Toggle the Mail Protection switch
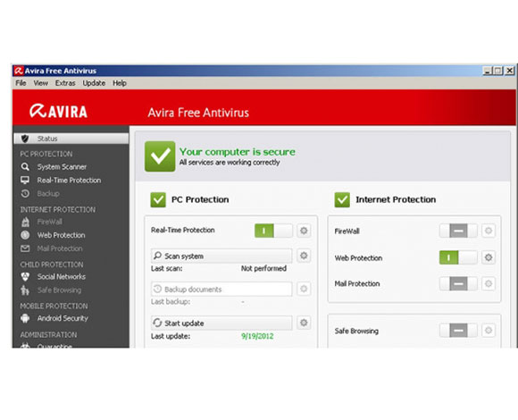Screen dimensions: 518x420 458,283
